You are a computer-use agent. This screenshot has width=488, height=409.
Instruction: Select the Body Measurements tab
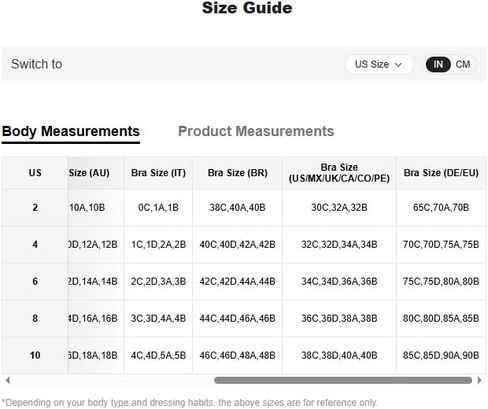click(x=71, y=131)
